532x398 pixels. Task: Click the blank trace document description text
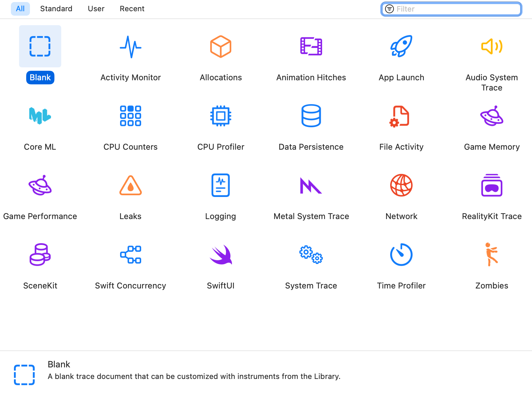click(x=194, y=377)
